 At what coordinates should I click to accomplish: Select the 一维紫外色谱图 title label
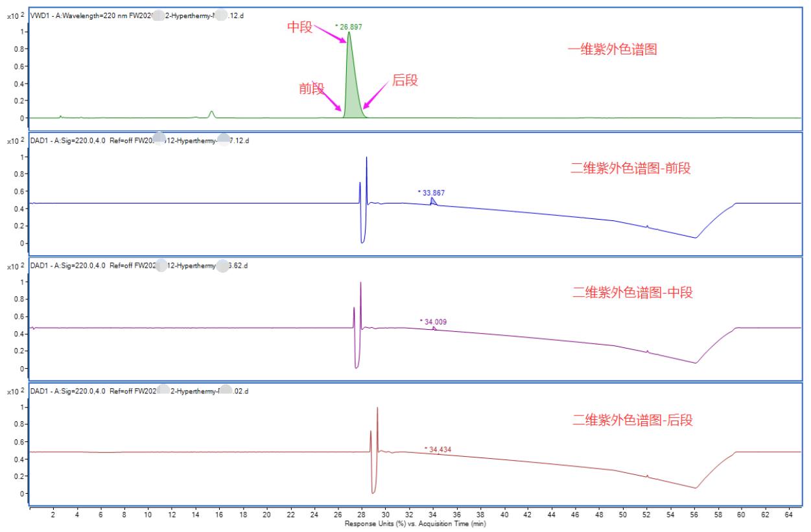click(x=612, y=49)
